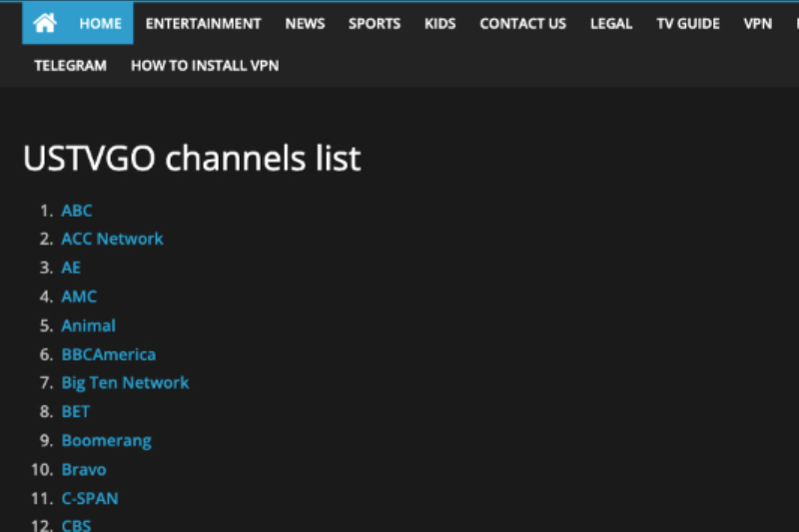Click the home icon in navigation bar
799x532 pixels.
pyautogui.click(x=45, y=23)
